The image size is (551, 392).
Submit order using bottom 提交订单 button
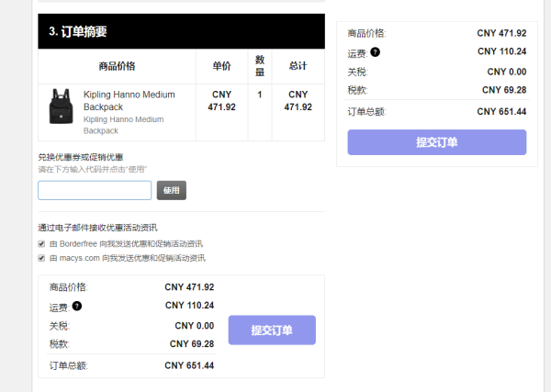tap(272, 330)
